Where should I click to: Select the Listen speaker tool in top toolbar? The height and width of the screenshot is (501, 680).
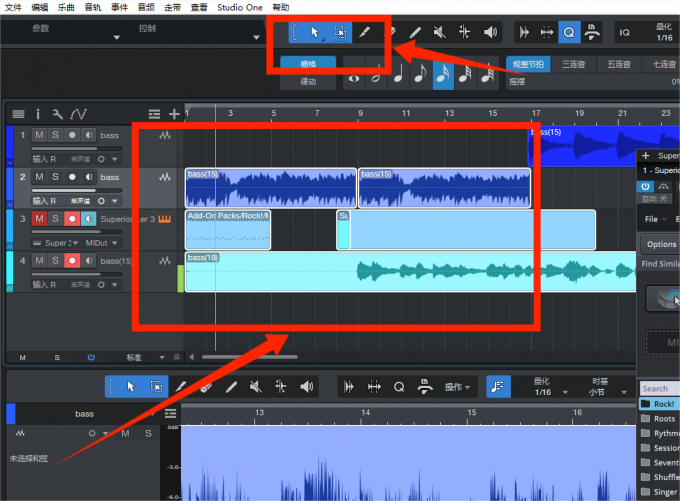tap(490, 33)
